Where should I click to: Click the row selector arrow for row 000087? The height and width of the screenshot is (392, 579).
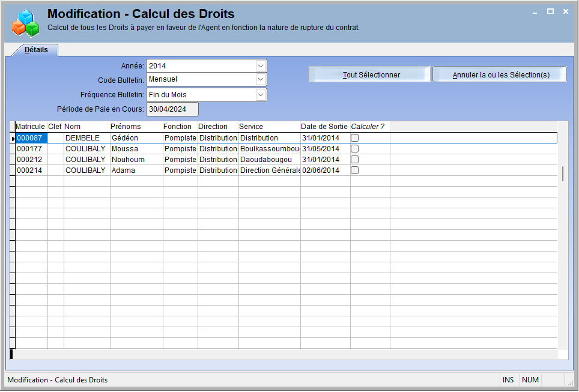(13, 139)
